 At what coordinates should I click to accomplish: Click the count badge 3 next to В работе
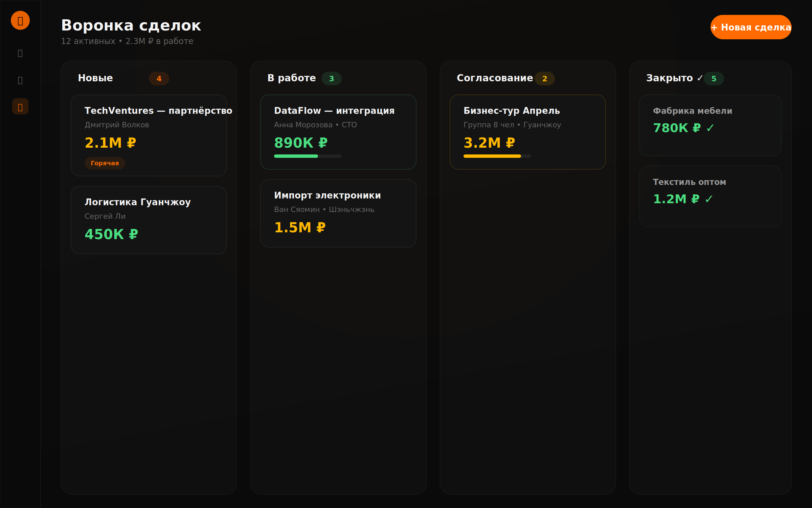(x=331, y=79)
